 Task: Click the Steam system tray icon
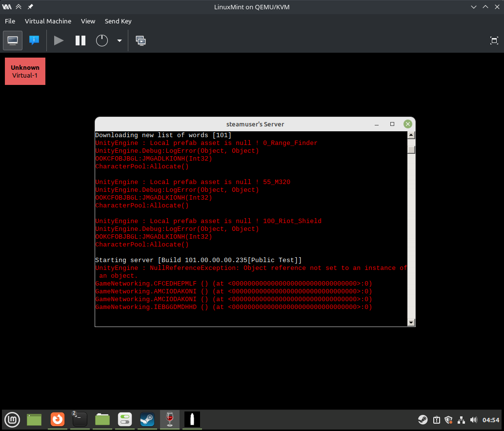[x=423, y=420]
